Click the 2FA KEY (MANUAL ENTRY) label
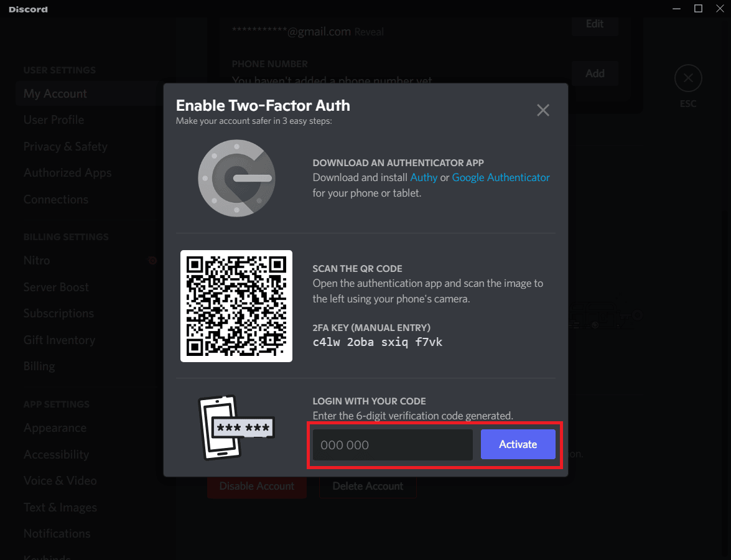731x560 pixels. coord(371,328)
